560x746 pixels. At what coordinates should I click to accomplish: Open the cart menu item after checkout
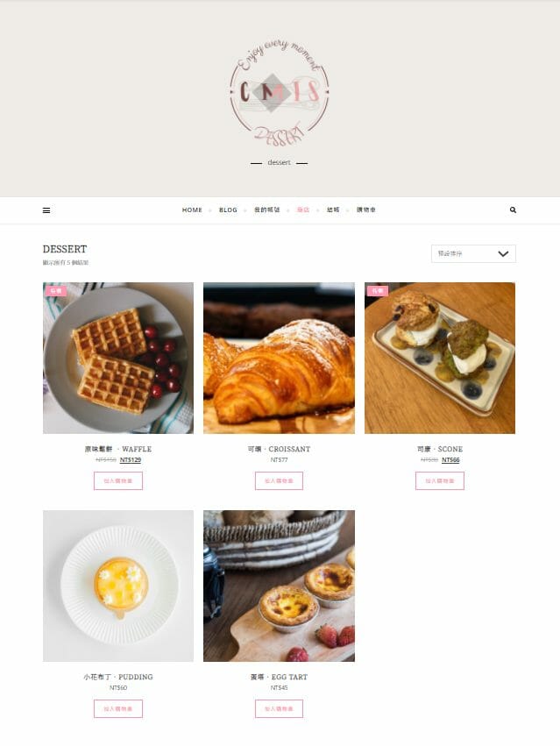tap(366, 210)
